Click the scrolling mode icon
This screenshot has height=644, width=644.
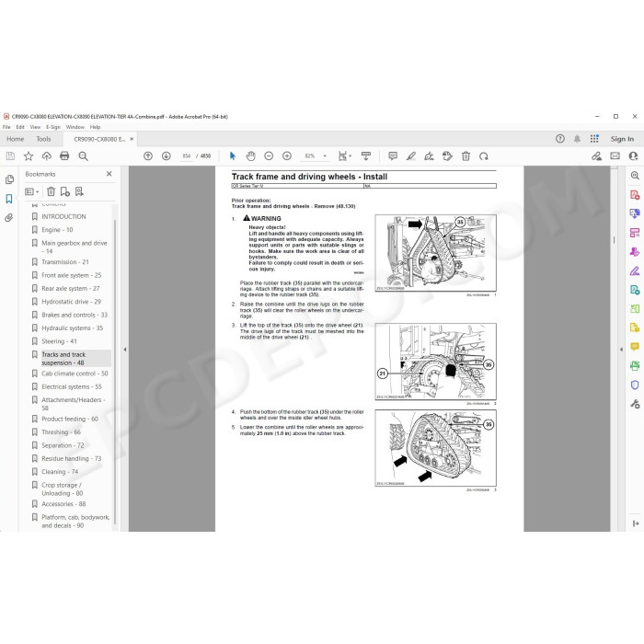coord(365,156)
